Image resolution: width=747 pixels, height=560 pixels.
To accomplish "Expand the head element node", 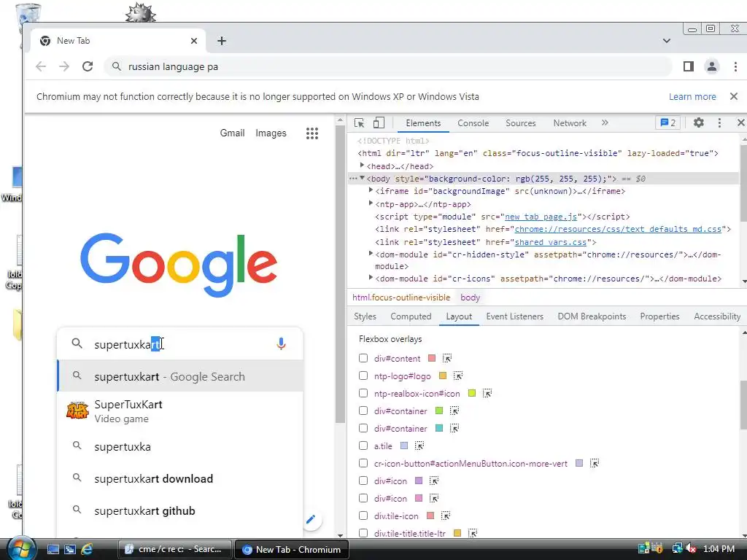I will click(x=362, y=166).
